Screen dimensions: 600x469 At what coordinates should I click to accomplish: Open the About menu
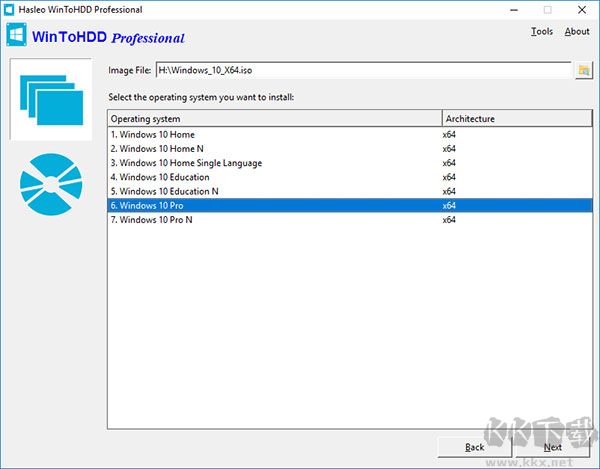[x=577, y=31]
